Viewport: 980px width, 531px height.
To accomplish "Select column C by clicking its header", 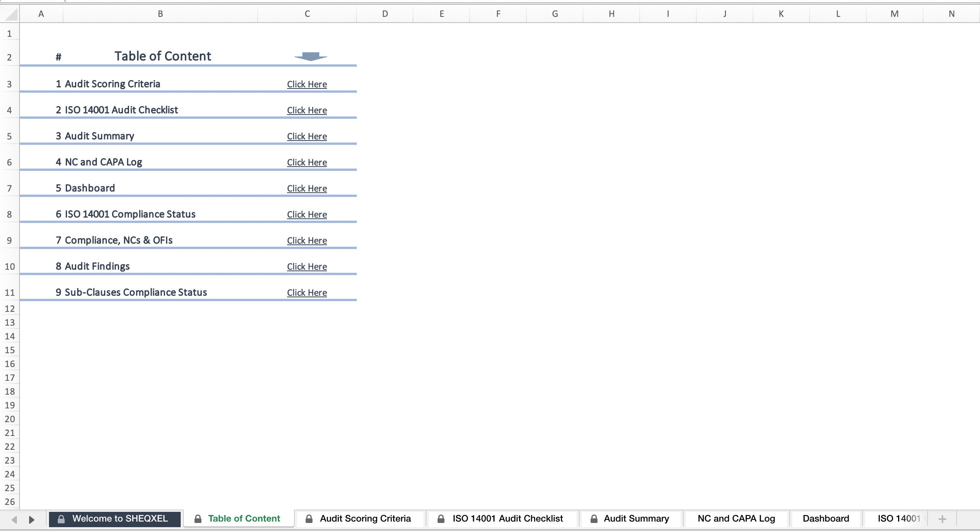I will coord(307,13).
